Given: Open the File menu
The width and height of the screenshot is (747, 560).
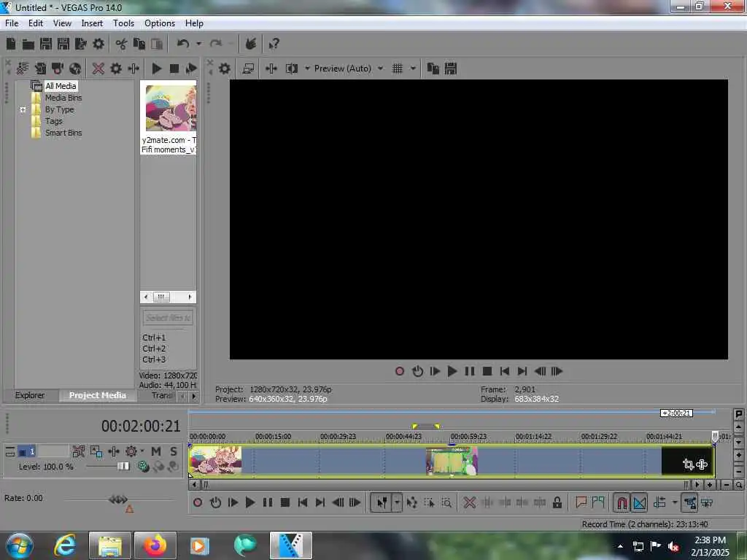Looking at the screenshot, I should pyautogui.click(x=12, y=23).
